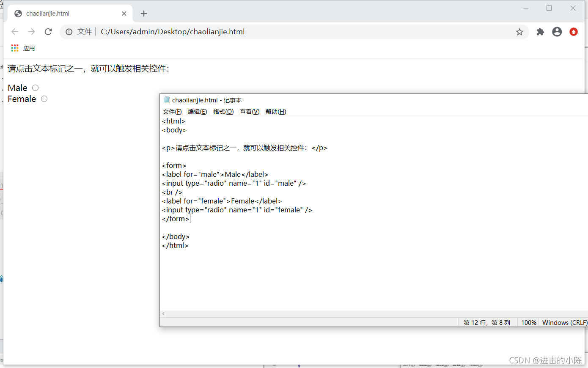This screenshot has height=368, width=588.
Task: Open Notepad's 文件(F) menu
Action: click(172, 112)
